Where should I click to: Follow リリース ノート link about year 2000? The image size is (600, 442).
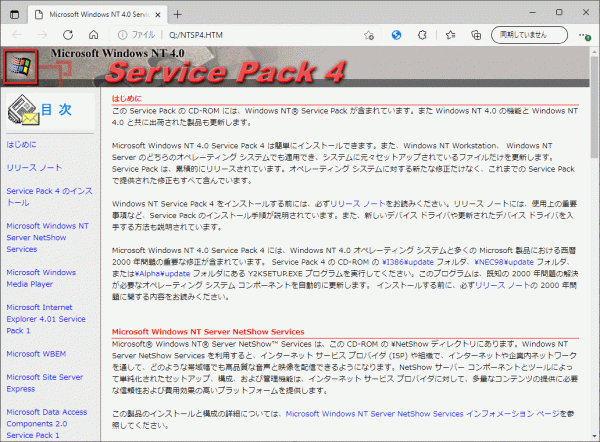pyautogui.click(x=502, y=285)
